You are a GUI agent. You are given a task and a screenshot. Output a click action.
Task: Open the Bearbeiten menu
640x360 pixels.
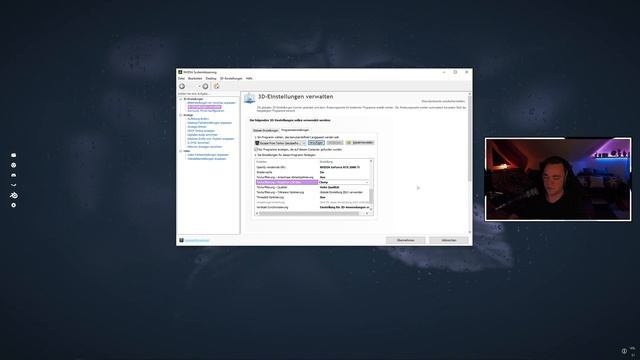pyautogui.click(x=195, y=78)
